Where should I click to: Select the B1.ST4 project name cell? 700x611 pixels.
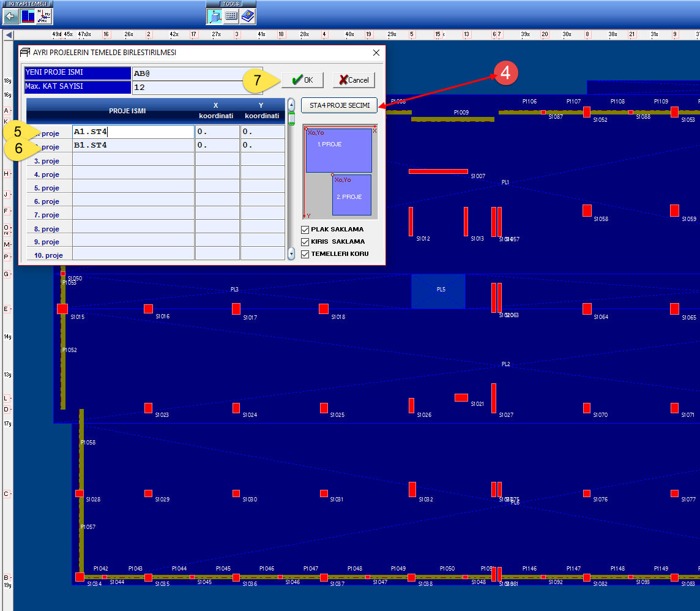(133, 146)
